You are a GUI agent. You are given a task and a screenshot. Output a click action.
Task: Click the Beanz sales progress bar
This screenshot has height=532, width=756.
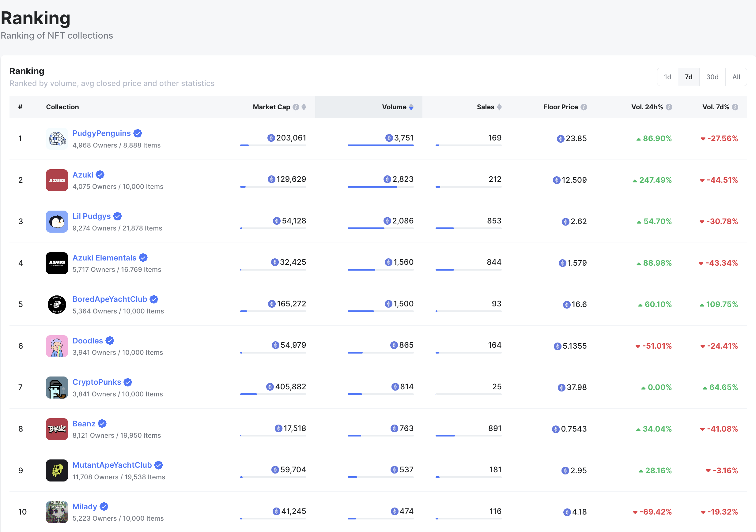click(x=469, y=436)
